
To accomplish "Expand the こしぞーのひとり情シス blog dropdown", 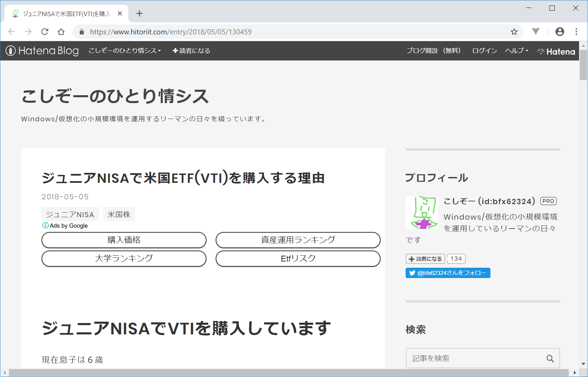I will pyautogui.click(x=125, y=51).
